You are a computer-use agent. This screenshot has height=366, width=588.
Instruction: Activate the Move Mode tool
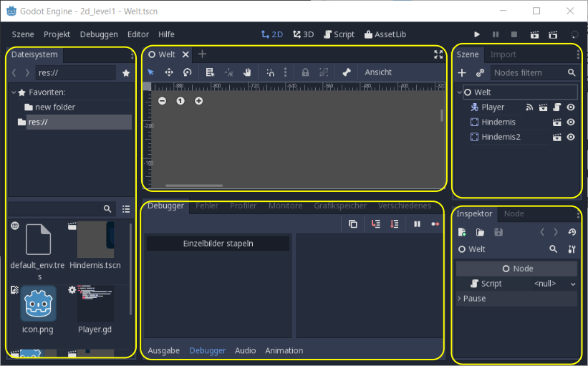tap(169, 72)
